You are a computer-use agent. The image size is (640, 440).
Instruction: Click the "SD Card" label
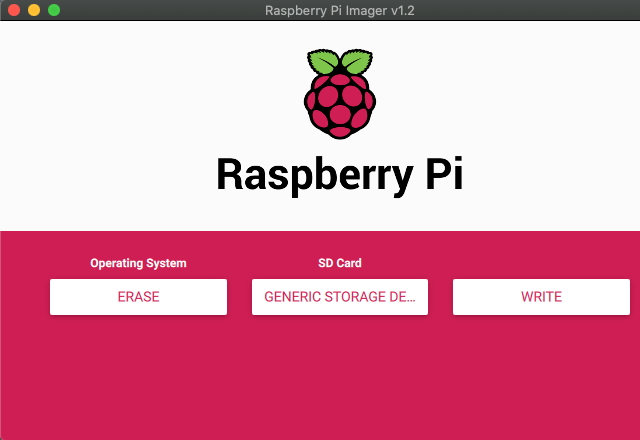pos(340,263)
